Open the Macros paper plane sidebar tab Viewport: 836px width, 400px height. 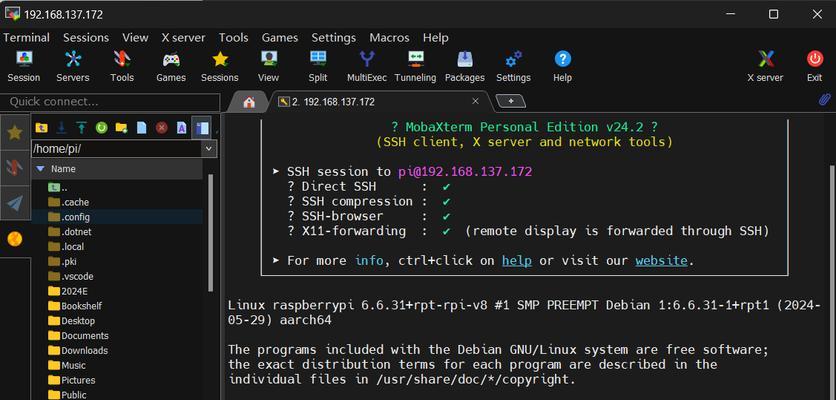pyautogui.click(x=14, y=203)
